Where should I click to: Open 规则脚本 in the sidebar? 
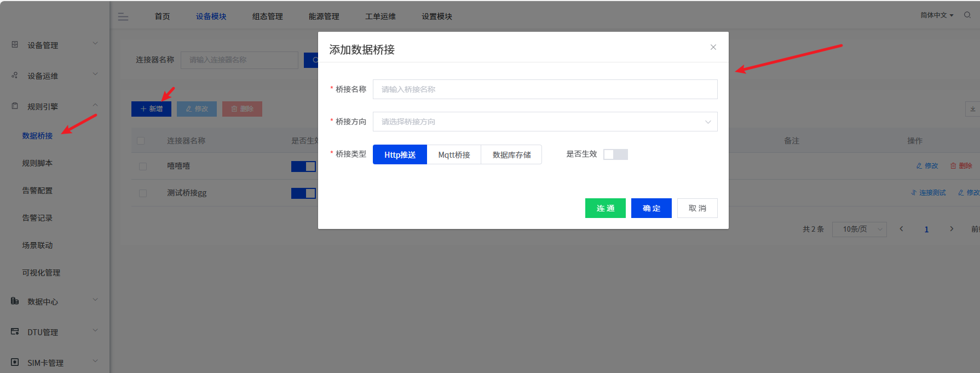pyautogui.click(x=37, y=163)
